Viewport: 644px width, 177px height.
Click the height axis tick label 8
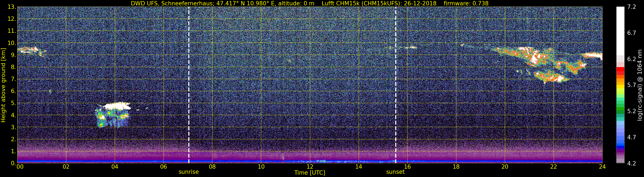13,67
